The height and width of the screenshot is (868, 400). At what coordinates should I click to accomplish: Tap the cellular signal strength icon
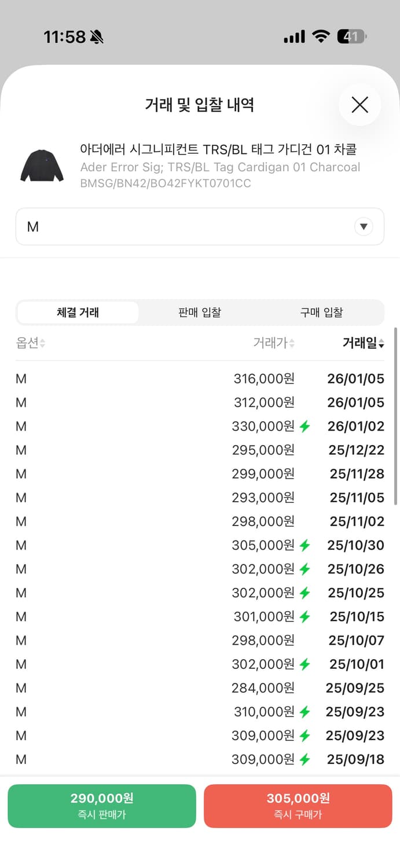tap(293, 36)
